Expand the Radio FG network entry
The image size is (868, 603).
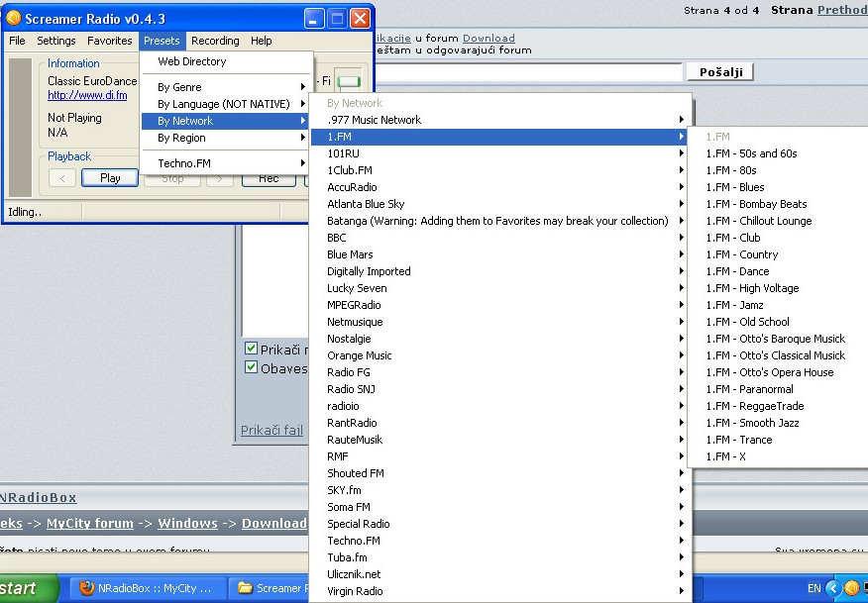498,372
